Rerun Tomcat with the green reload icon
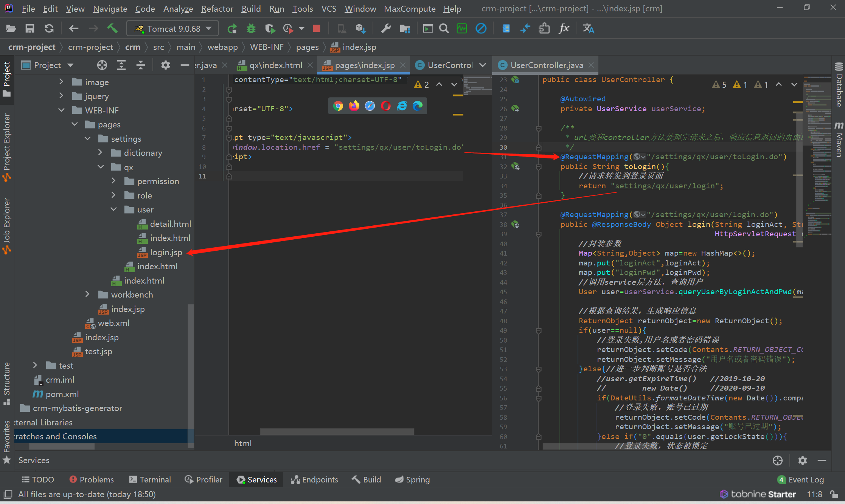Image resolution: width=845 pixels, height=504 pixels. 232,28
